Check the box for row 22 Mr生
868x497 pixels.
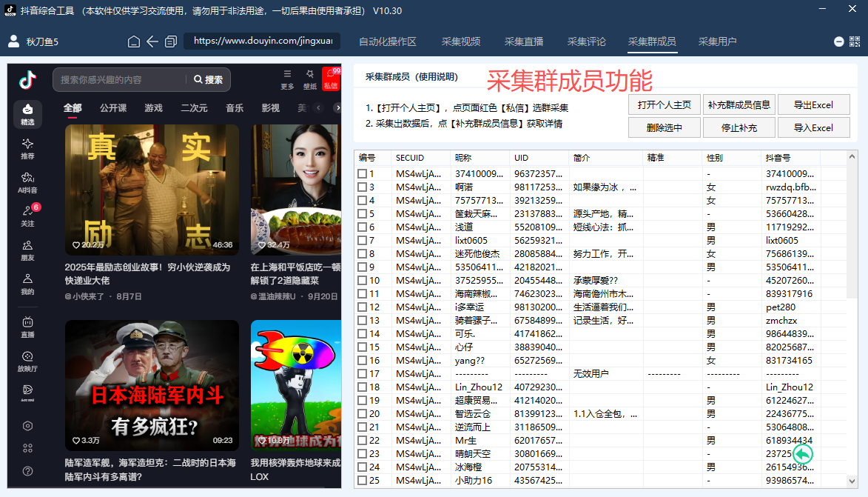(x=362, y=441)
